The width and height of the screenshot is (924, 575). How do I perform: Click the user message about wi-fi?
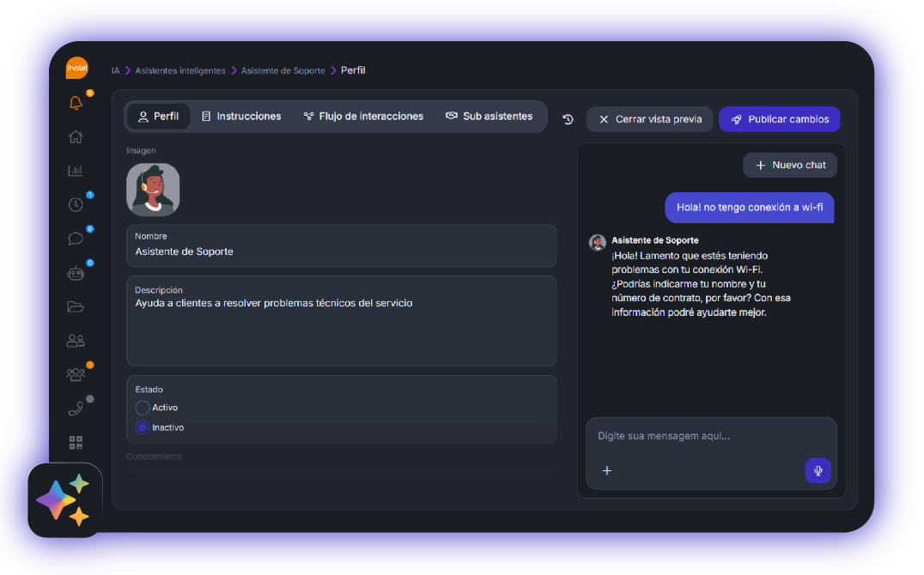pos(750,208)
